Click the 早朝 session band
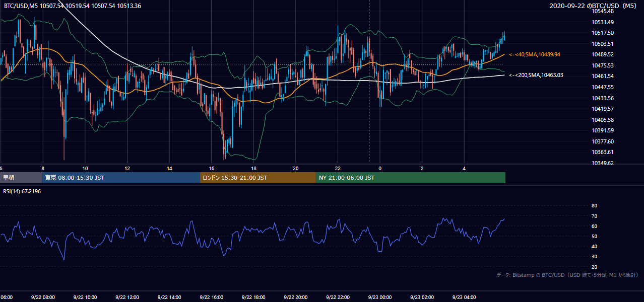Viewport: 644px width, 302px height. pos(21,178)
